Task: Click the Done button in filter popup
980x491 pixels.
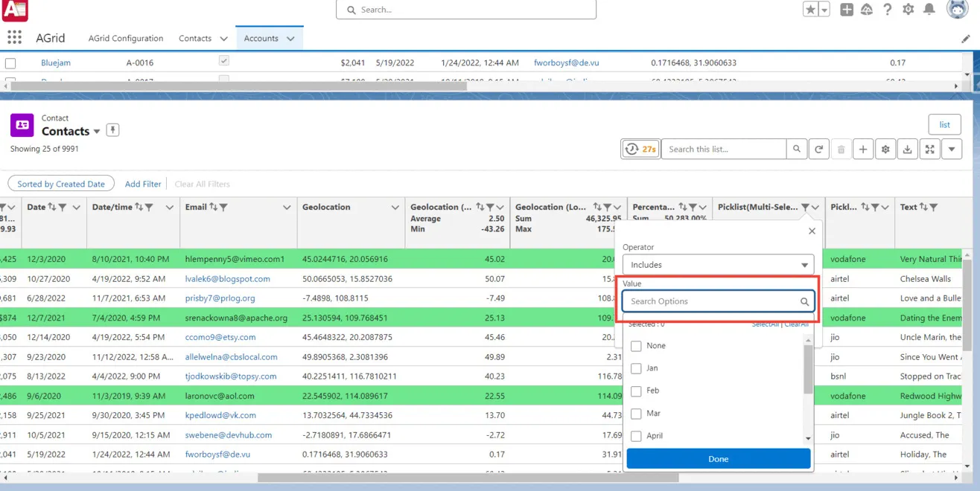Action: (x=717, y=458)
